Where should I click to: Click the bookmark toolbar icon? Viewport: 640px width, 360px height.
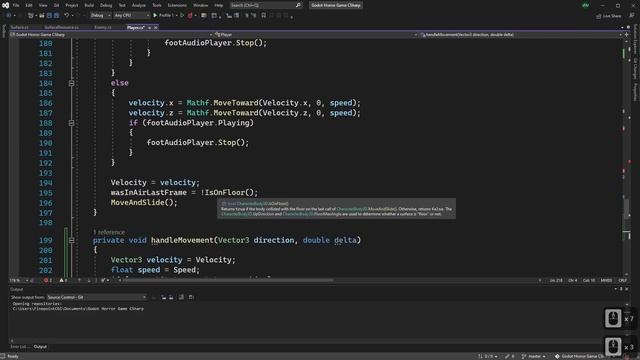[264, 16]
